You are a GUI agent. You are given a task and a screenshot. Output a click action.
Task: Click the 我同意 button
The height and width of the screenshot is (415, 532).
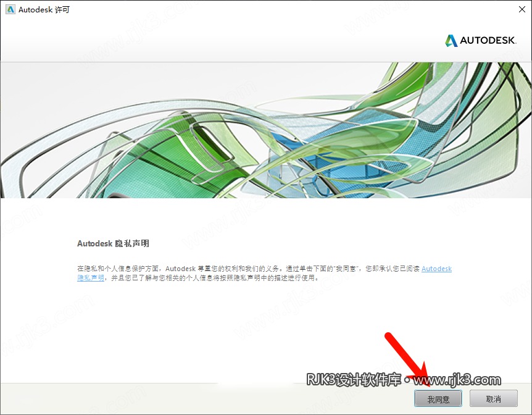point(438,399)
